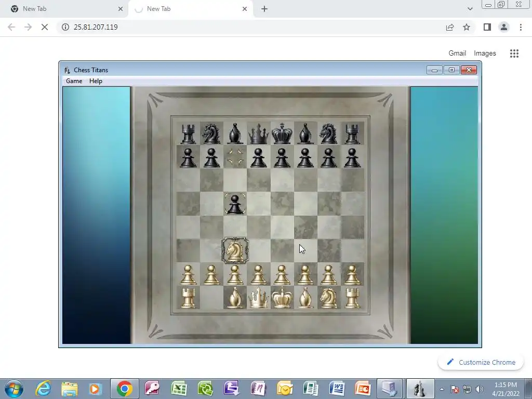This screenshot has height=399, width=532.
Task: Open the Game menu in Chess Titans
Action: coord(74,81)
